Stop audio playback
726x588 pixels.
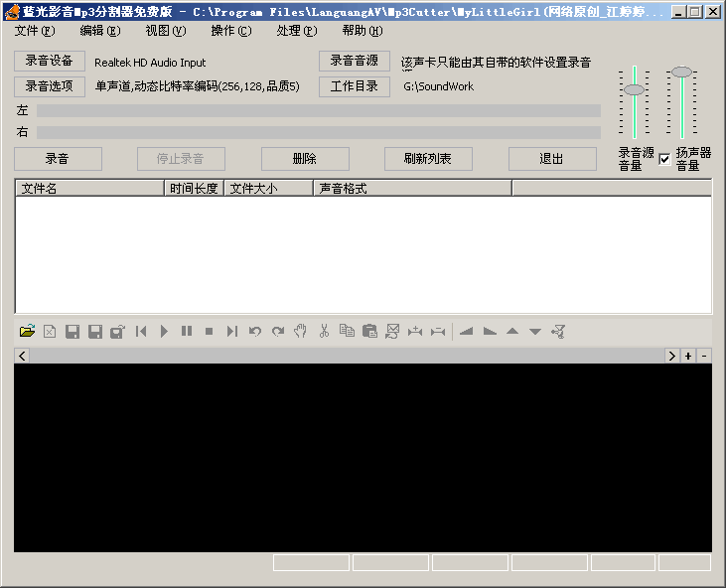coord(210,331)
